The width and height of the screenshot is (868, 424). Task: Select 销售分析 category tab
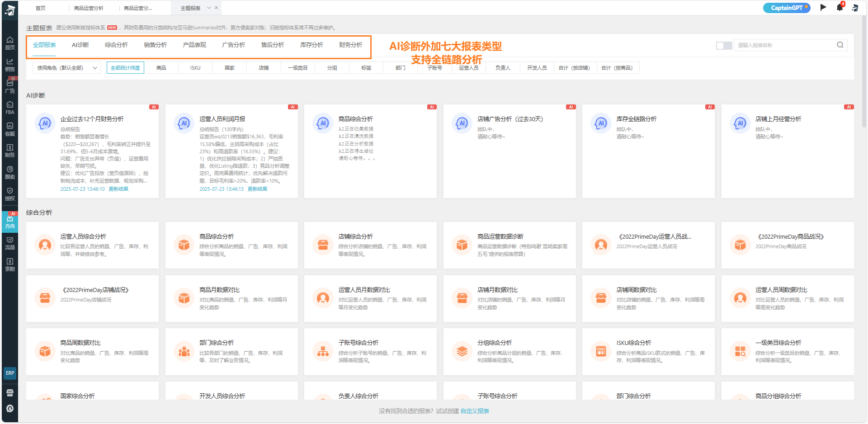(x=156, y=45)
